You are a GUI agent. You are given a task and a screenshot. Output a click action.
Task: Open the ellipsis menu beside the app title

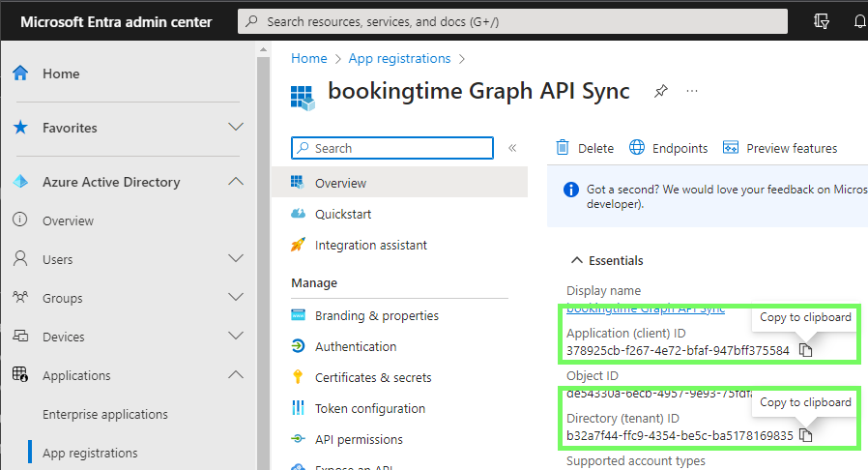(692, 91)
